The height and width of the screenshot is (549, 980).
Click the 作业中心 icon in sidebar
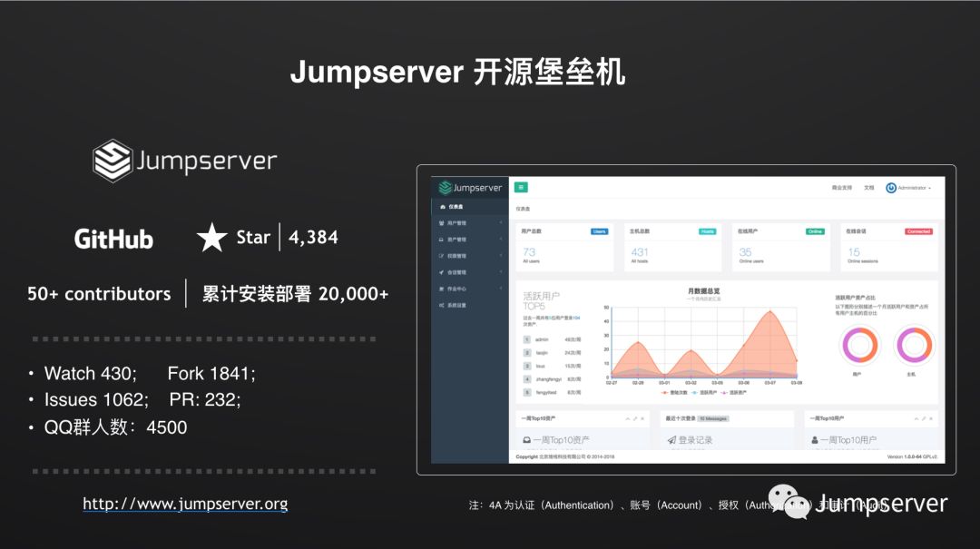pyautogui.click(x=441, y=289)
